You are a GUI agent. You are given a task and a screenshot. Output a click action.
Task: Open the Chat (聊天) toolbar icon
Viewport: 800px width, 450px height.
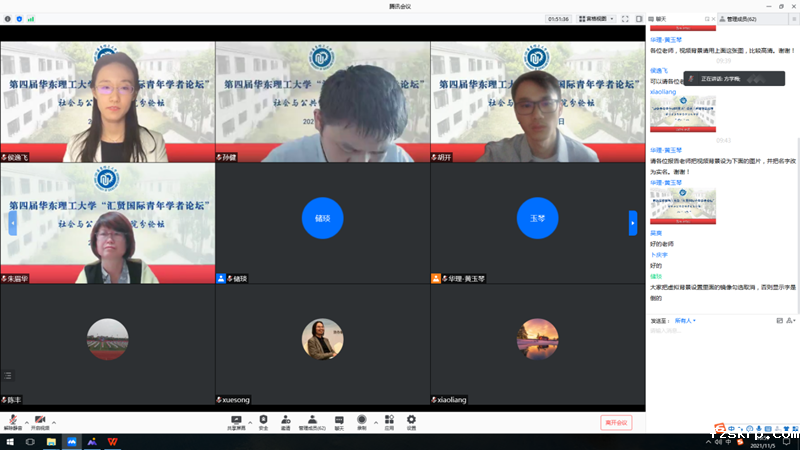pyautogui.click(x=339, y=421)
